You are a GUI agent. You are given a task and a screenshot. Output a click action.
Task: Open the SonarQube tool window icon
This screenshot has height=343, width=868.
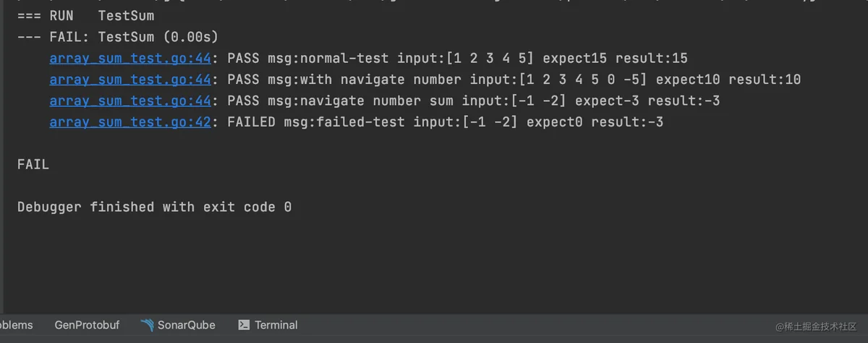[x=147, y=325]
